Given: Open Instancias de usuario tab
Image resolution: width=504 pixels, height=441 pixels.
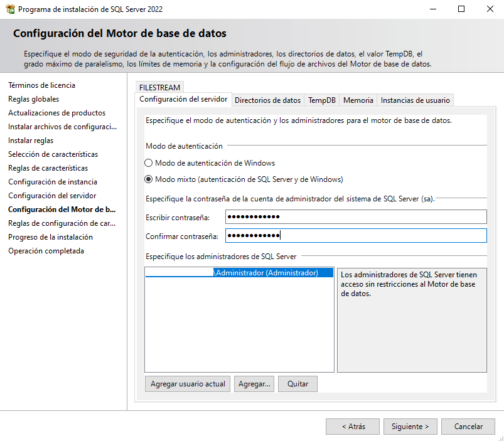Looking at the screenshot, I should pos(415,100).
